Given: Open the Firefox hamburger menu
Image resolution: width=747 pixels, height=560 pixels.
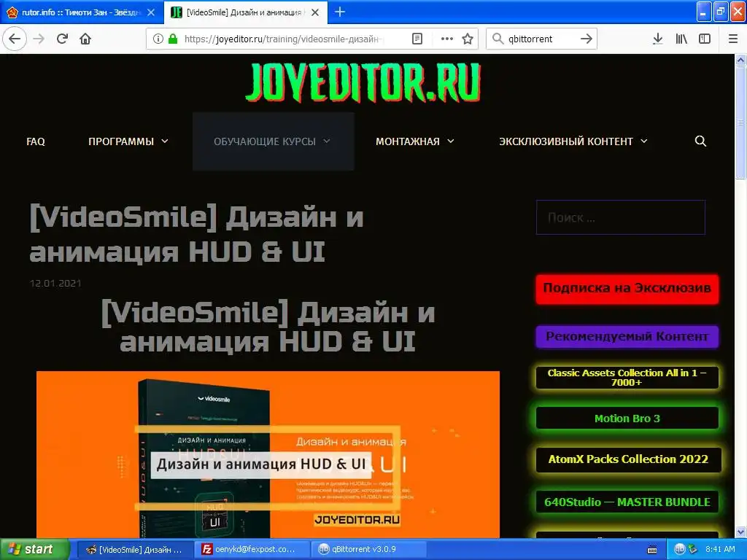Looking at the screenshot, I should (733, 39).
